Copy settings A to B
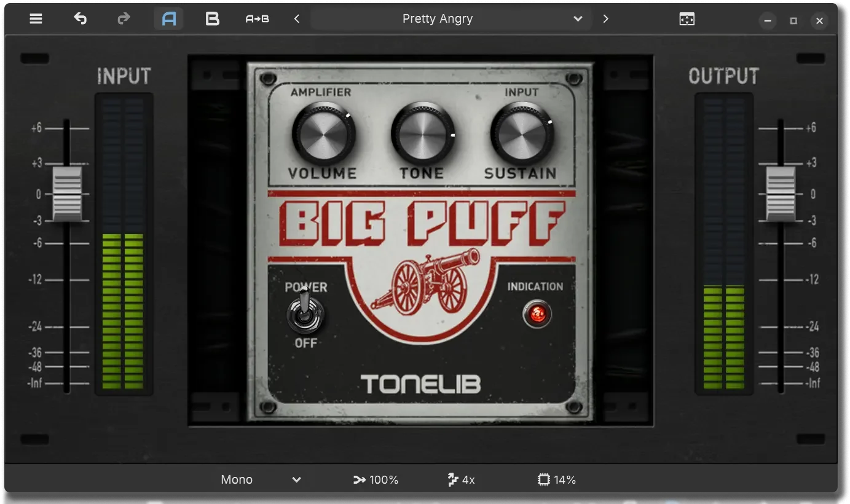Viewport: 850px width, 504px height. coord(257,19)
